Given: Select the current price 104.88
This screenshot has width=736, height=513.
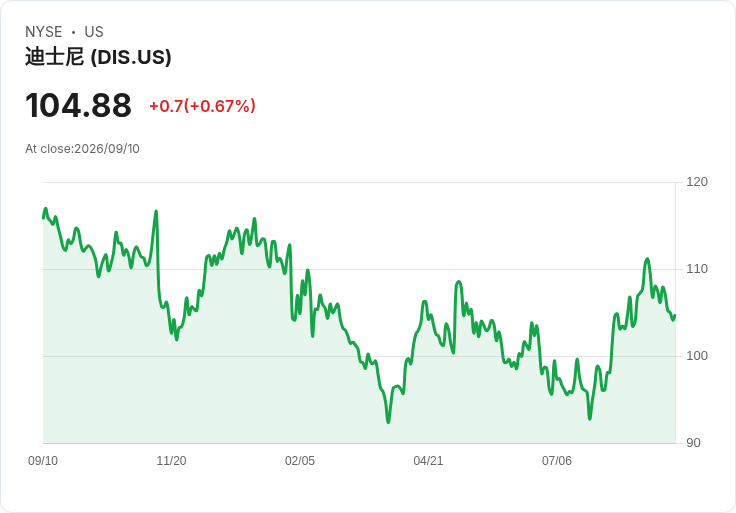Looking at the screenshot, I should [x=78, y=106].
